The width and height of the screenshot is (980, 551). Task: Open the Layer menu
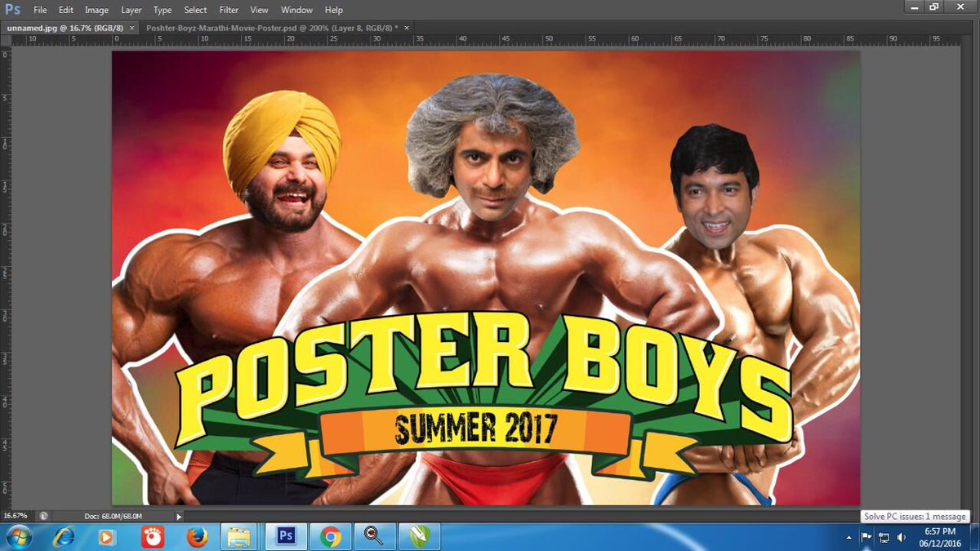click(x=131, y=10)
